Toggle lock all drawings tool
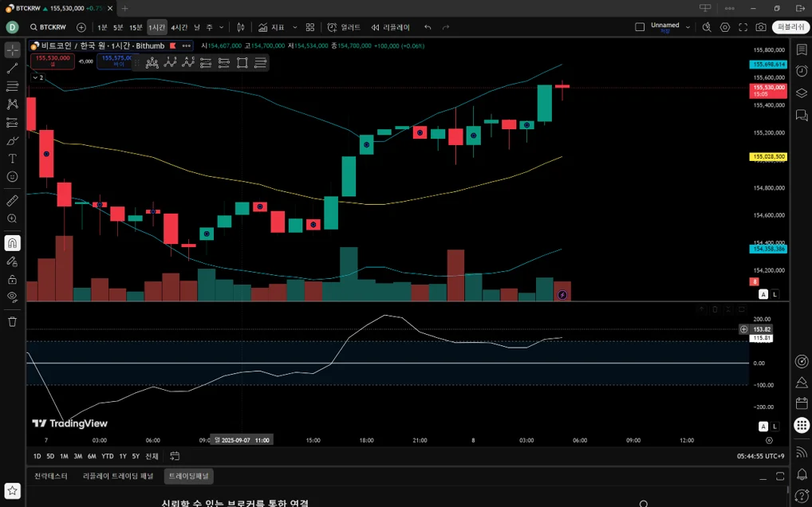 [x=13, y=280]
